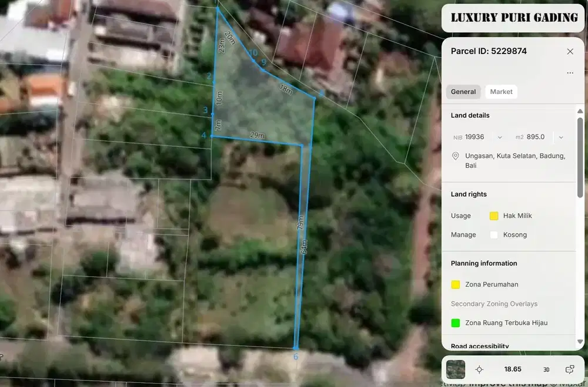
Task: Click the yellow Zona Perumahan swatch
Action: tap(456, 285)
